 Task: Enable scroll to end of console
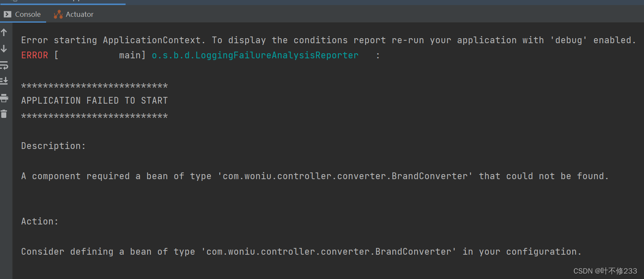pyautogui.click(x=4, y=81)
